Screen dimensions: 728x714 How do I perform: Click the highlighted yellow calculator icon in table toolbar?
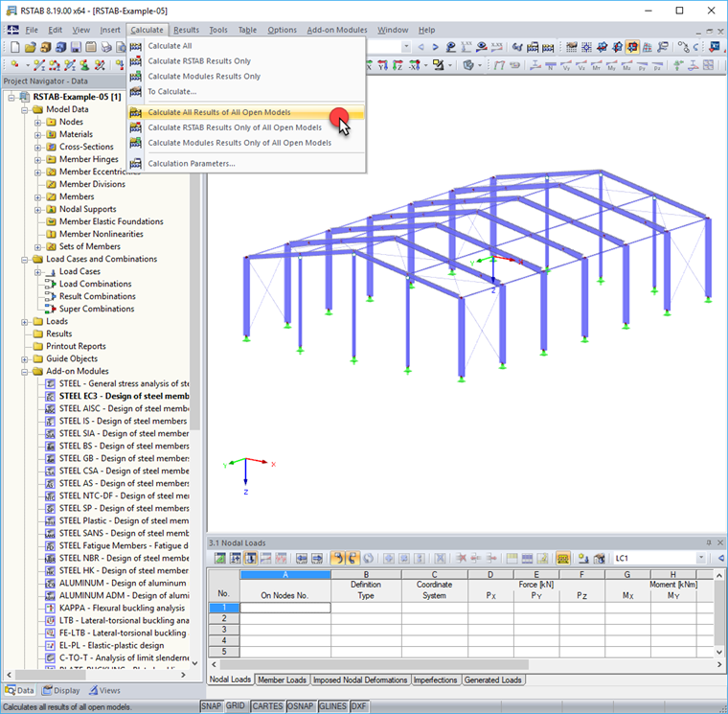coord(562,558)
